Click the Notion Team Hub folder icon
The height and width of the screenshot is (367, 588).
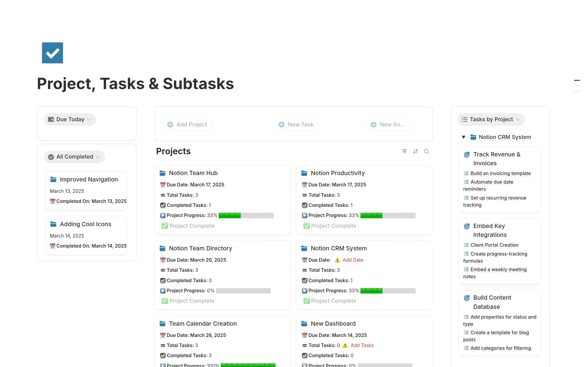[x=163, y=173]
